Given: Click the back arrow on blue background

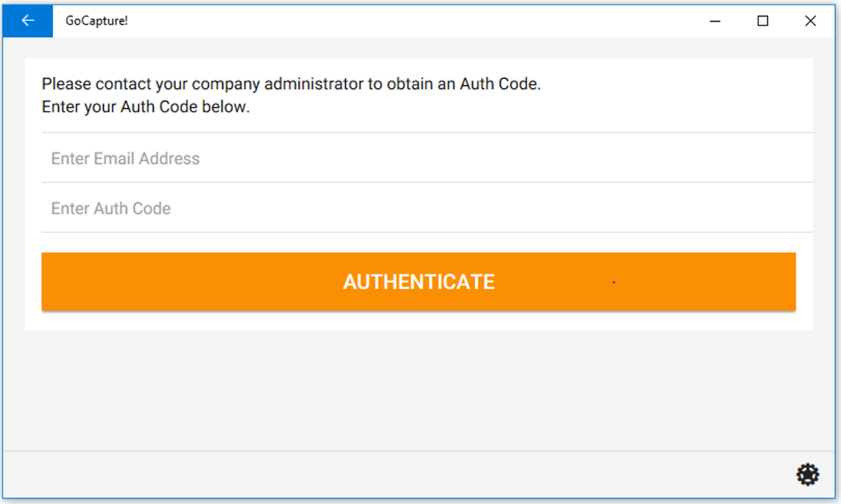Looking at the screenshot, I should pyautogui.click(x=27, y=20).
